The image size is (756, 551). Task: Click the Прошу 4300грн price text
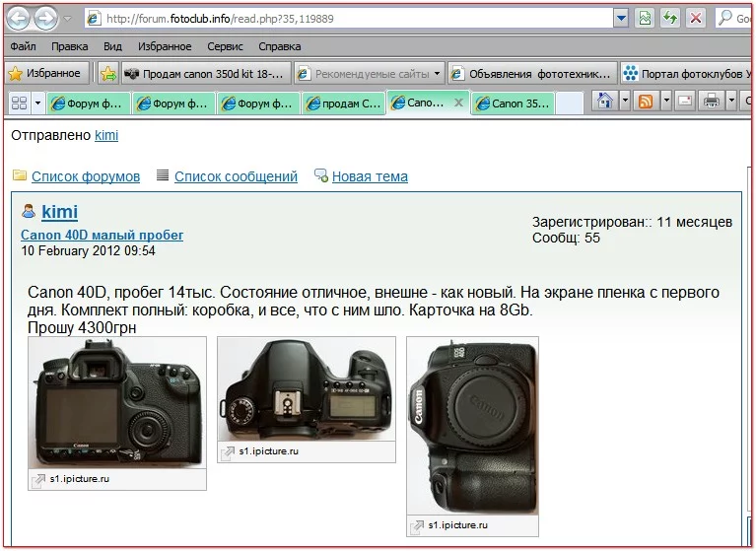coord(82,327)
